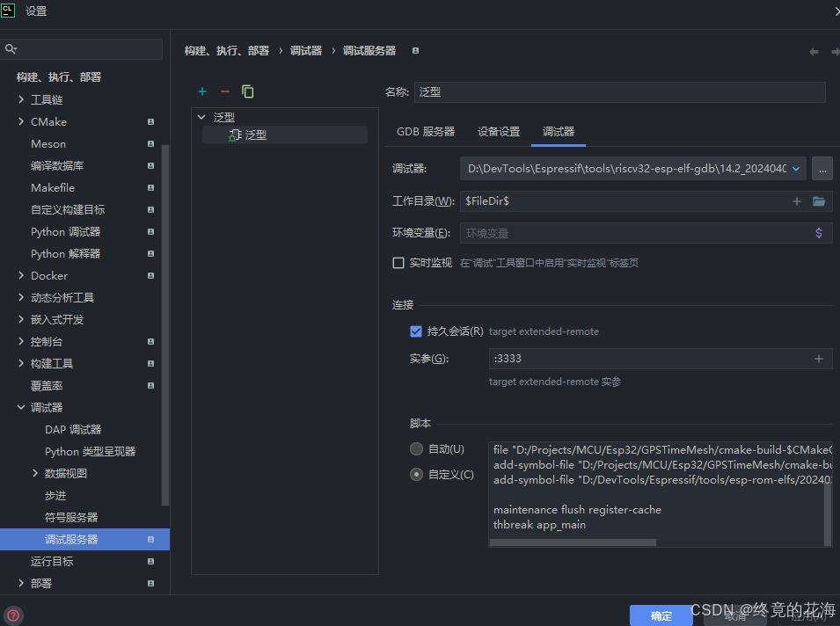Click the settings tree vertical scrollbar
The image size is (840, 626).
165,324
